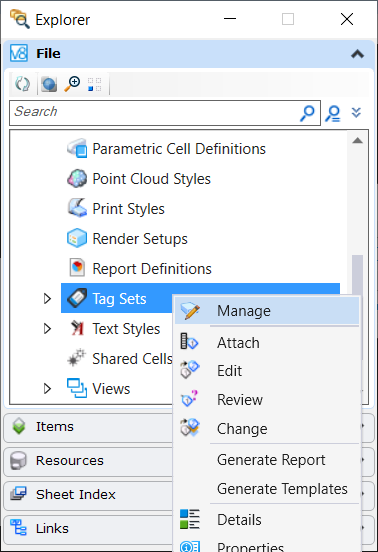Click the Render Setups cube icon
378x552 pixels.
(x=77, y=238)
